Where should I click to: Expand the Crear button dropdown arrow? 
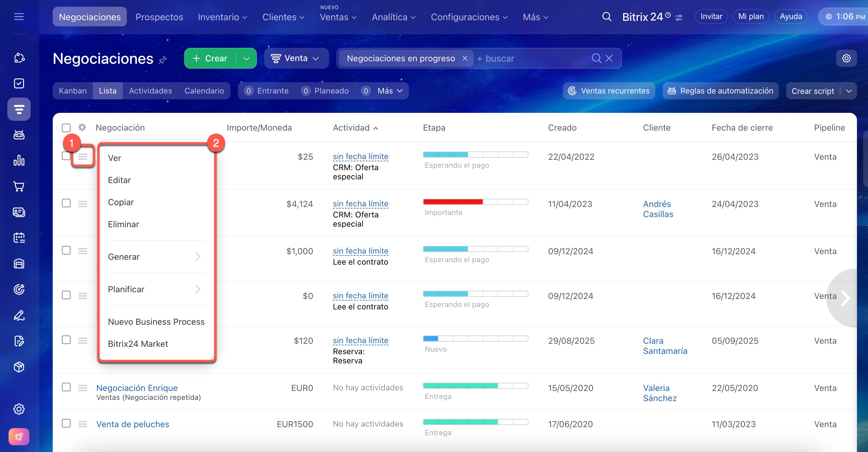pos(246,58)
